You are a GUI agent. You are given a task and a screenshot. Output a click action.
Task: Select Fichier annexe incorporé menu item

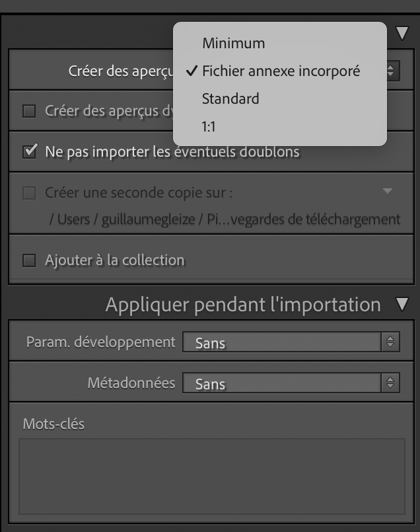tap(281, 71)
